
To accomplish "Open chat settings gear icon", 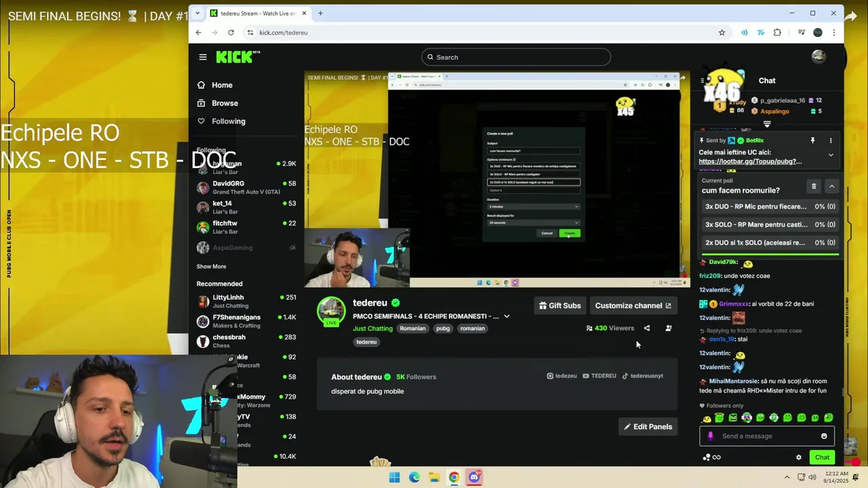I will point(799,457).
